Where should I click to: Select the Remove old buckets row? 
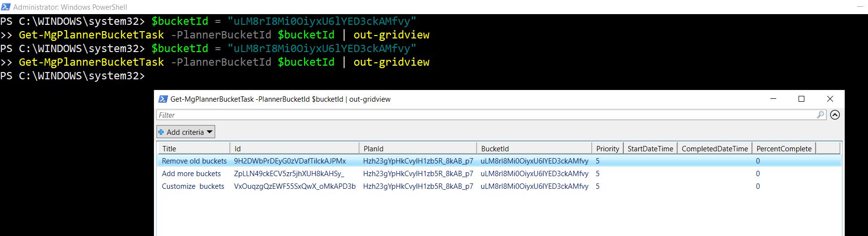click(194, 161)
